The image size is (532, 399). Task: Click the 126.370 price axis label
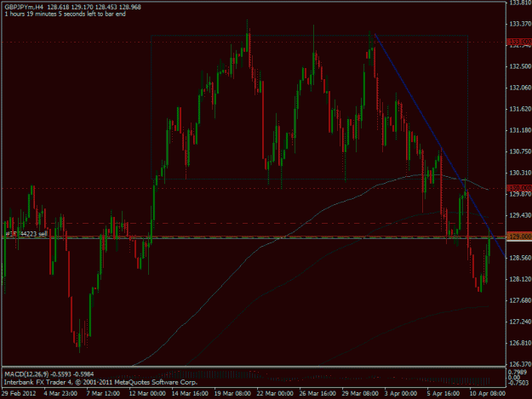click(520, 364)
